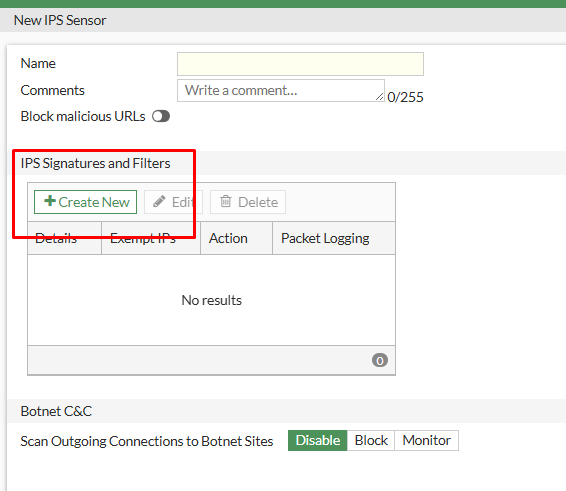Click the Packet Logging column header
The image size is (566, 491).
(334, 238)
